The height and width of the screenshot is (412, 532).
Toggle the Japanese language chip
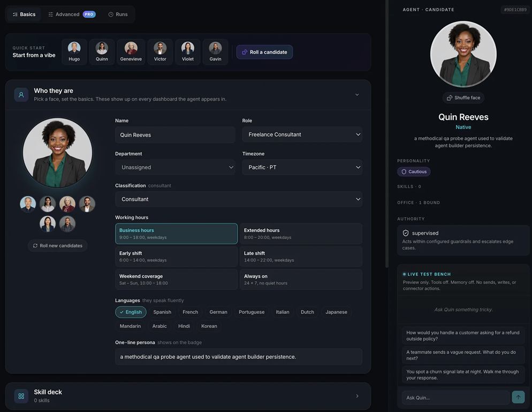click(x=336, y=312)
